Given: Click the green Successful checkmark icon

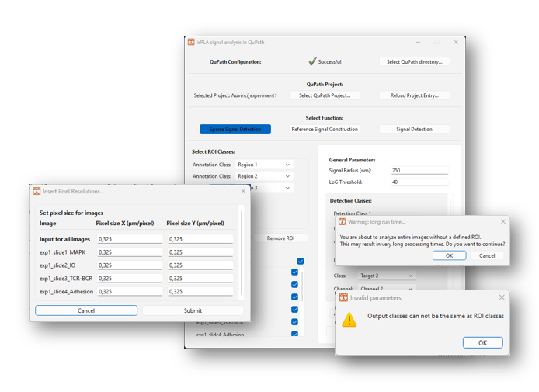Looking at the screenshot, I should [312, 61].
